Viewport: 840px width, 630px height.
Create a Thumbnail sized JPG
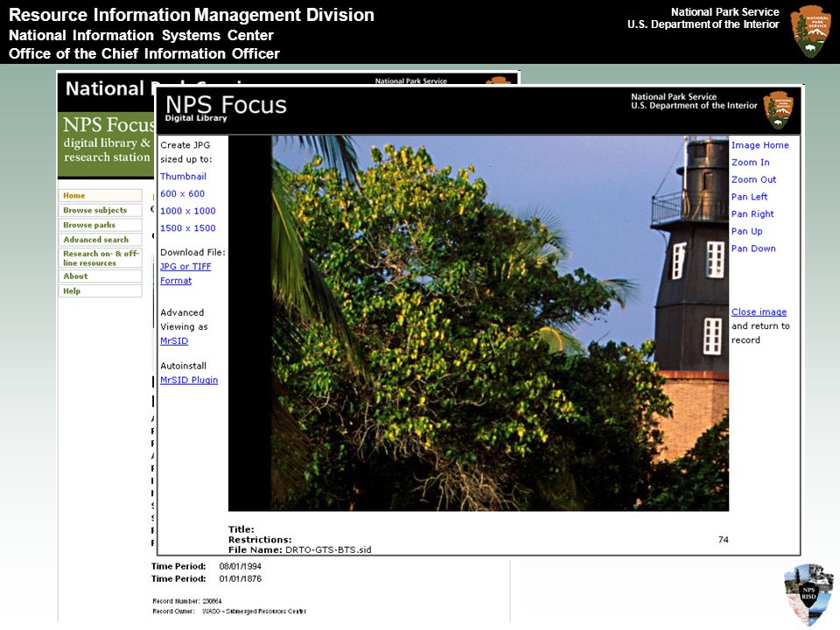[x=183, y=176]
